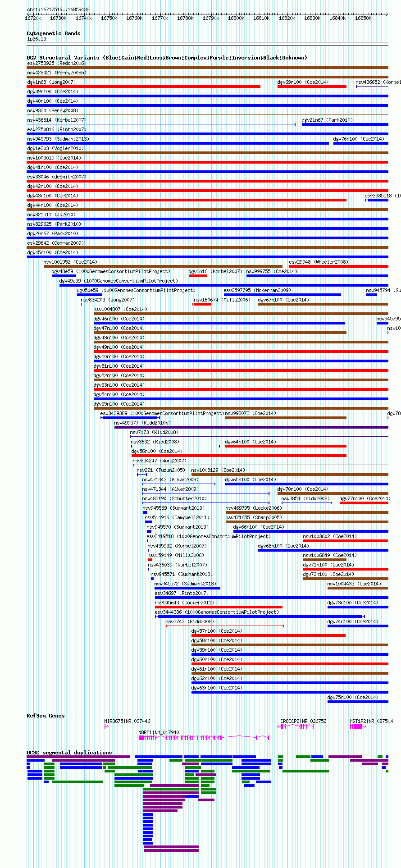Select the dgv76n100 (Coe2014) label
The width and height of the screenshot is (401, 868).
(x=359, y=139)
